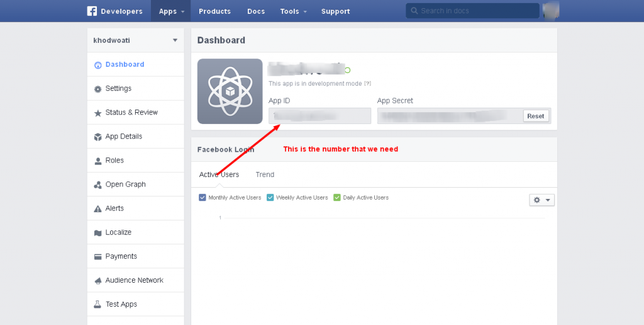Click the Audience Network megaphone icon
Screen dimensions: 644x325
pyautogui.click(x=97, y=280)
